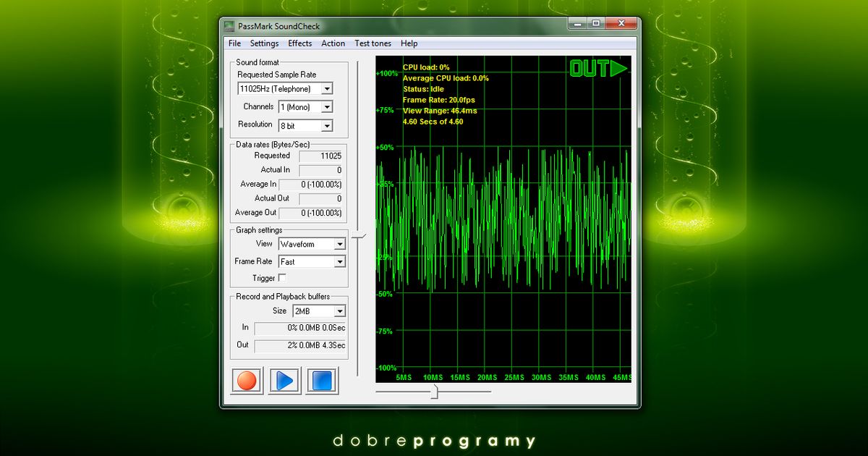The height and width of the screenshot is (456, 868).
Task: Open the Frame Rate dropdown set to Fast
Action: click(x=341, y=261)
